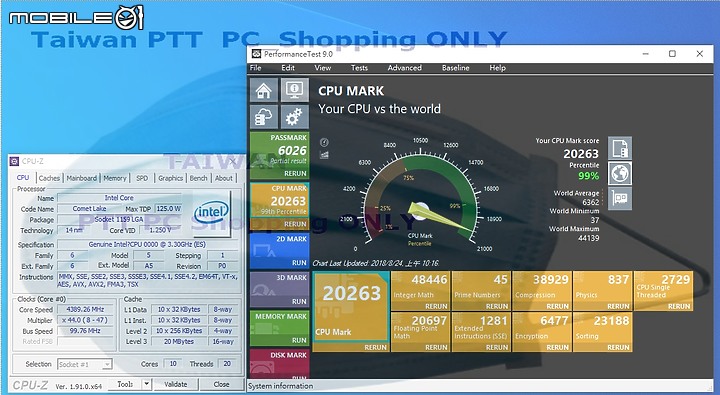
Task: Run the Disk Mark test
Action: click(299, 377)
